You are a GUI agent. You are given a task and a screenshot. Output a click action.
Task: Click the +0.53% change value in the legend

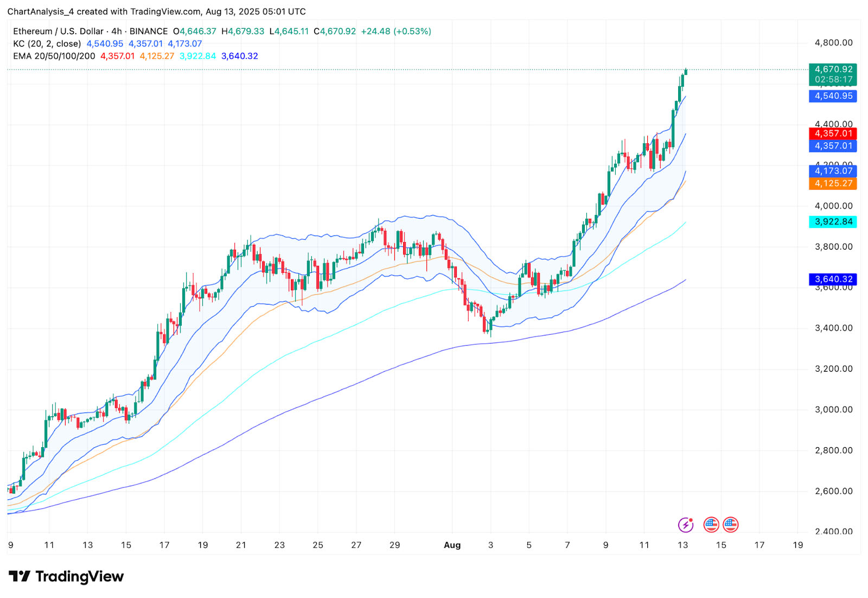pyautogui.click(x=411, y=31)
